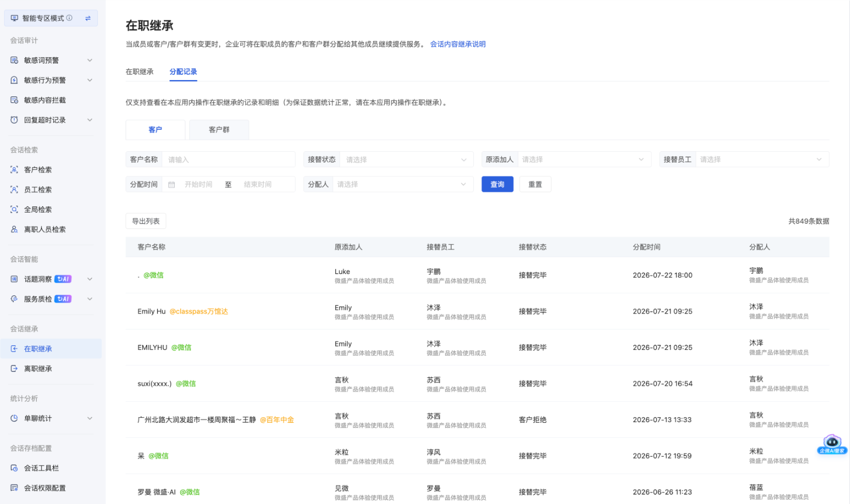The width and height of the screenshot is (850, 504).
Task: Open 敏感词预警 sidebar icon
Action: [x=14, y=60]
